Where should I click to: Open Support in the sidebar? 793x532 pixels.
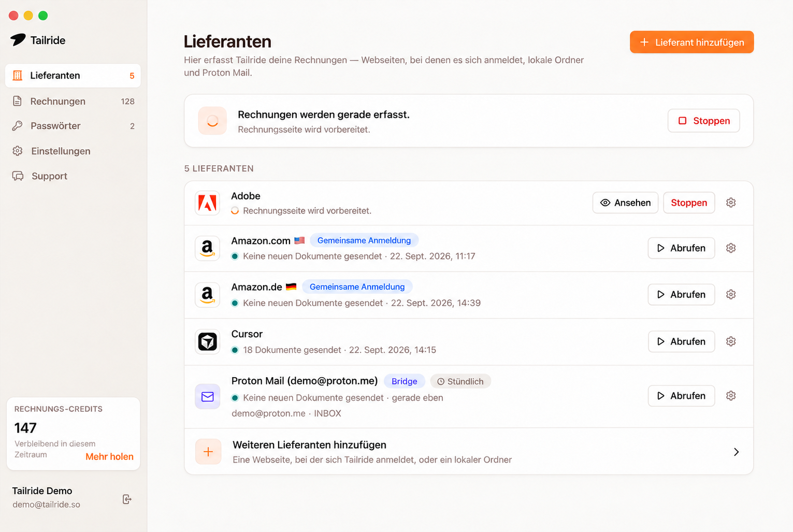(73, 176)
